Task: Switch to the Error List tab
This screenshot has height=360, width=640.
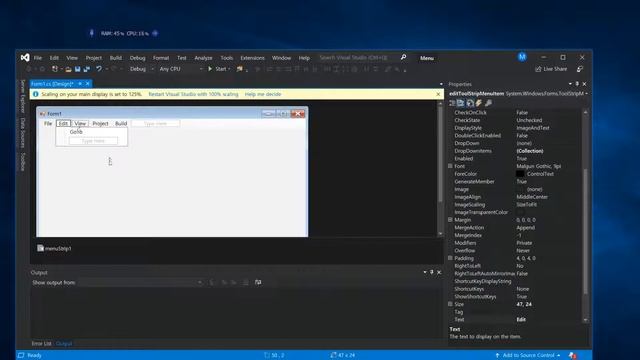Action: click(41, 344)
